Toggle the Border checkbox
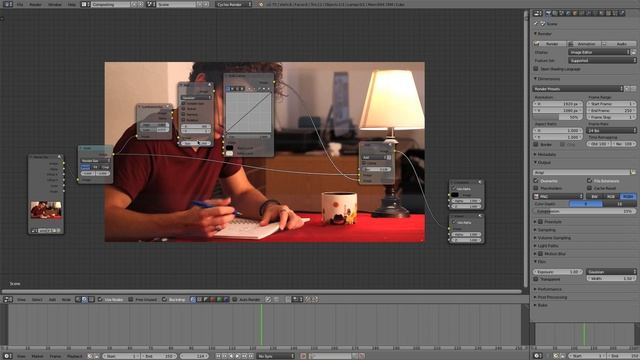Image resolution: width=640 pixels, height=360 pixels. coord(536,144)
